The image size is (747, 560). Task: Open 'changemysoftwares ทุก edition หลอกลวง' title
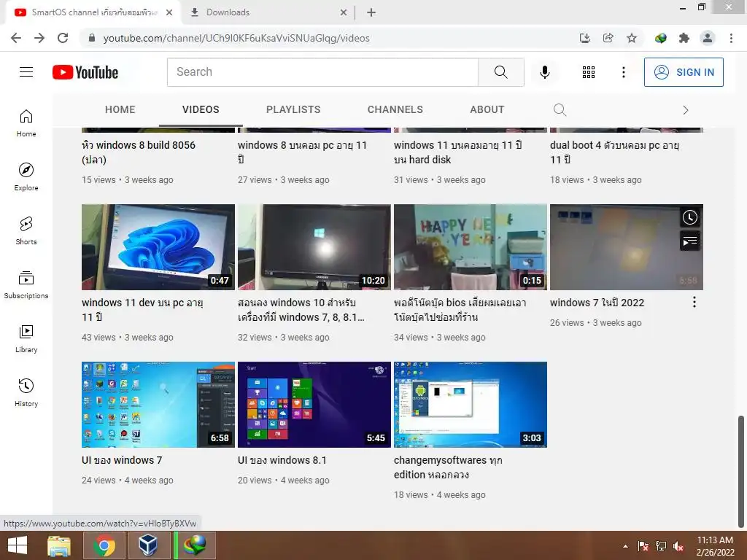click(x=448, y=467)
